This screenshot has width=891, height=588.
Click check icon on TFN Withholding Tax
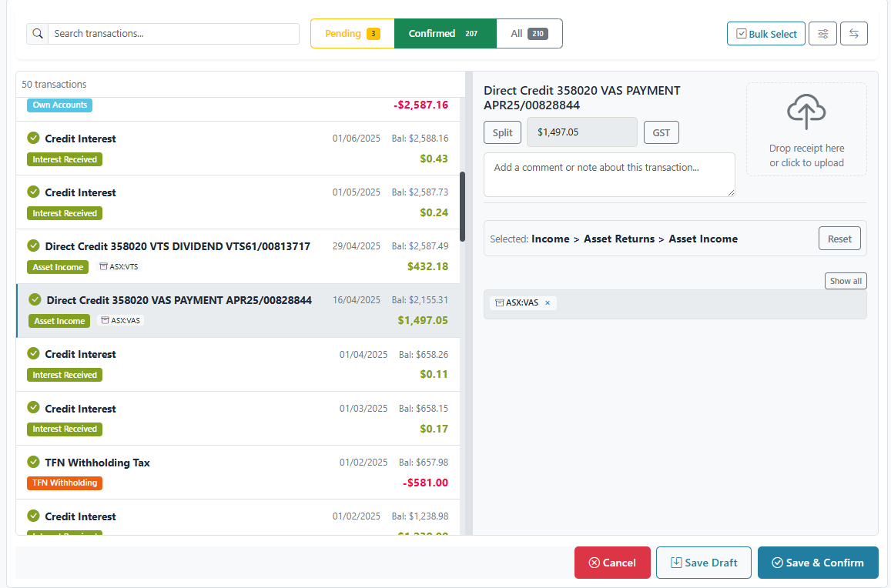click(x=33, y=462)
